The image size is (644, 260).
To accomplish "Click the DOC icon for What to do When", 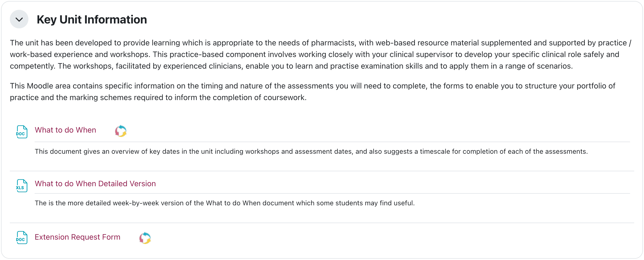I will click(22, 132).
